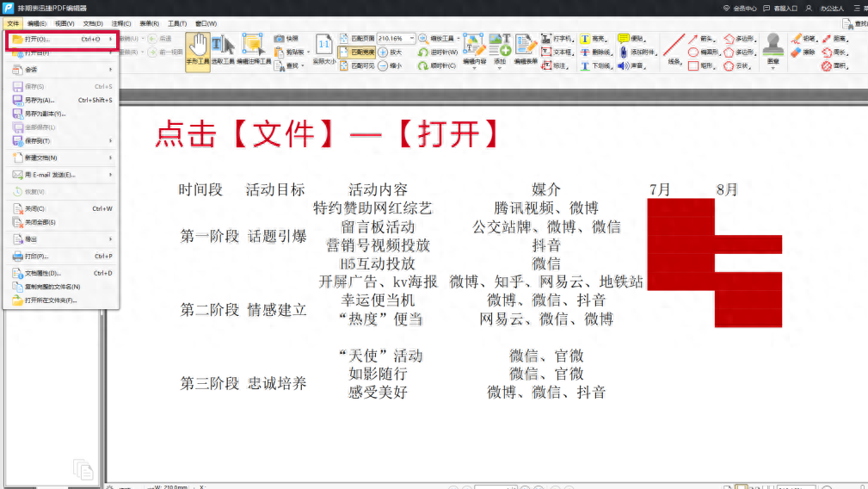The height and width of the screenshot is (489, 868).
Task: Toggle Fit Visible (匹配可见) view
Action: (357, 65)
